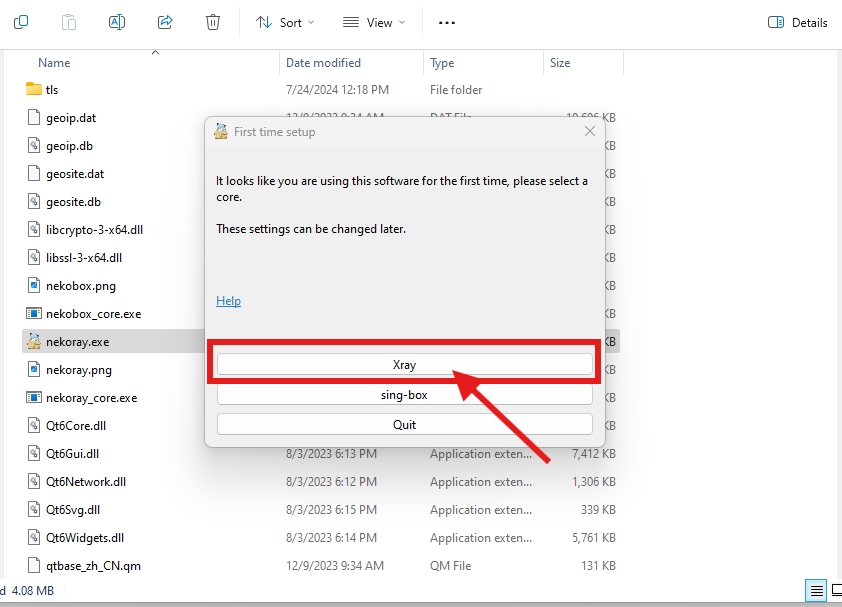Select the geoip.dat file icon
The width and height of the screenshot is (842, 607).
(34, 117)
